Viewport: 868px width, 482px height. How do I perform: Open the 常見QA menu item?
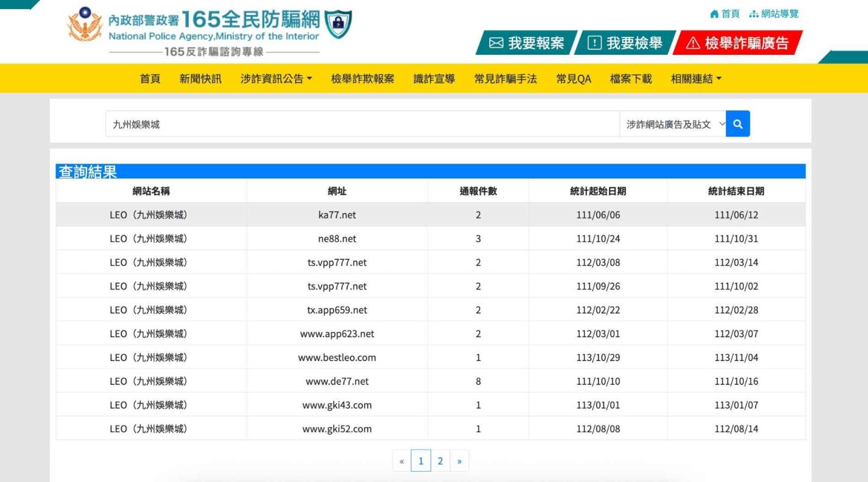coord(573,79)
